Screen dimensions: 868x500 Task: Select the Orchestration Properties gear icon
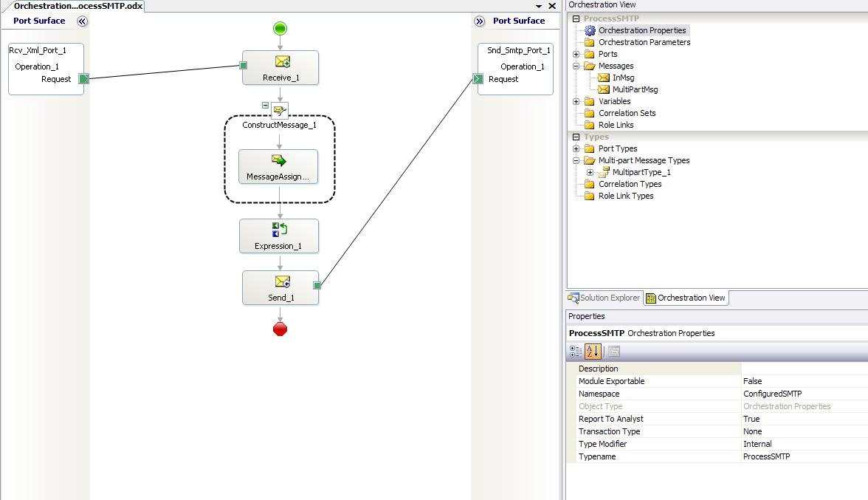(x=590, y=30)
